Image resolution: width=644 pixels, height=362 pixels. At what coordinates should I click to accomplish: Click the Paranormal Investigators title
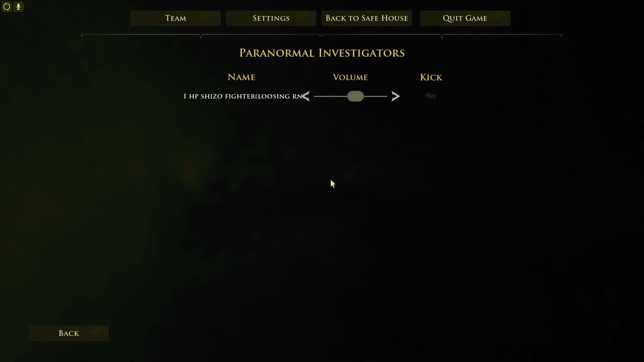point(322,53)
